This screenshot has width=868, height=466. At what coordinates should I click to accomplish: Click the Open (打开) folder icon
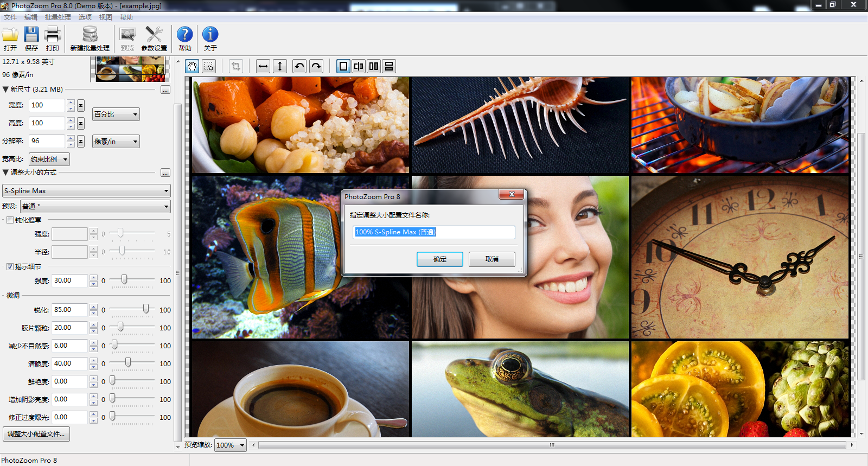(x=10, y=35)
